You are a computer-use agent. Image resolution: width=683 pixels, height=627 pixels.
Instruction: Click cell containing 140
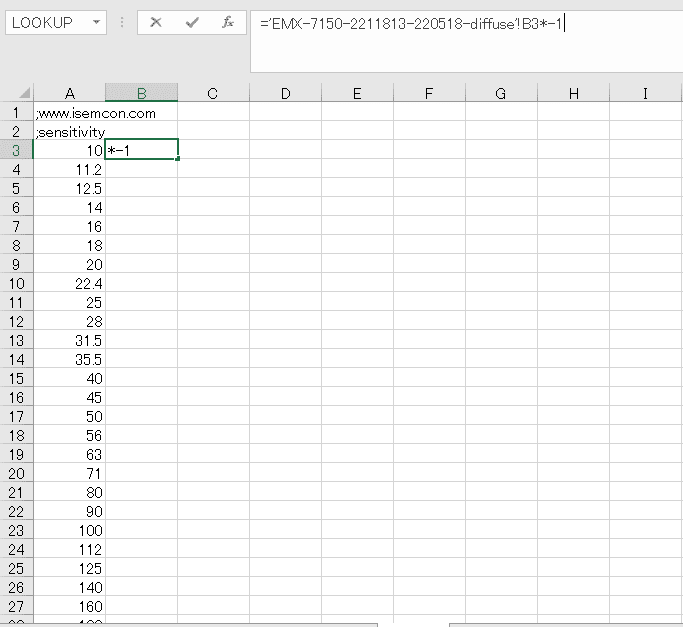[69, 587]
